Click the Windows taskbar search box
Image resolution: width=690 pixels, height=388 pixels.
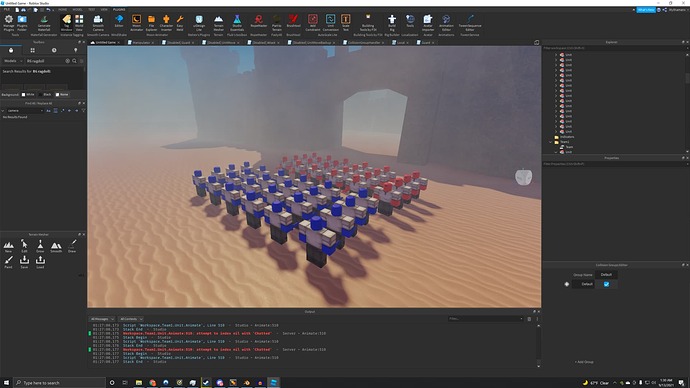click(x=59, y=383)
